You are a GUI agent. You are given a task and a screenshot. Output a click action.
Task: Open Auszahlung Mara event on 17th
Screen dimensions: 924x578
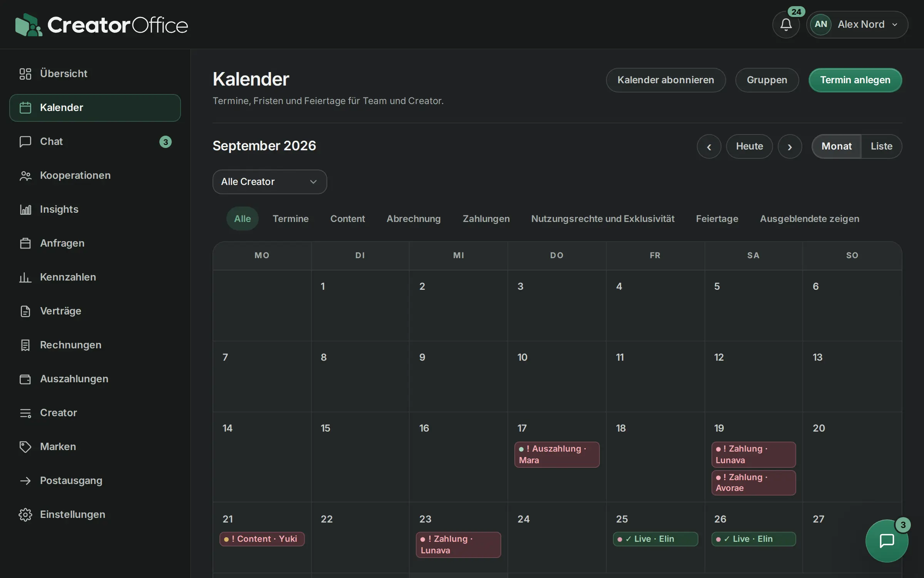[x=557, y=455]
